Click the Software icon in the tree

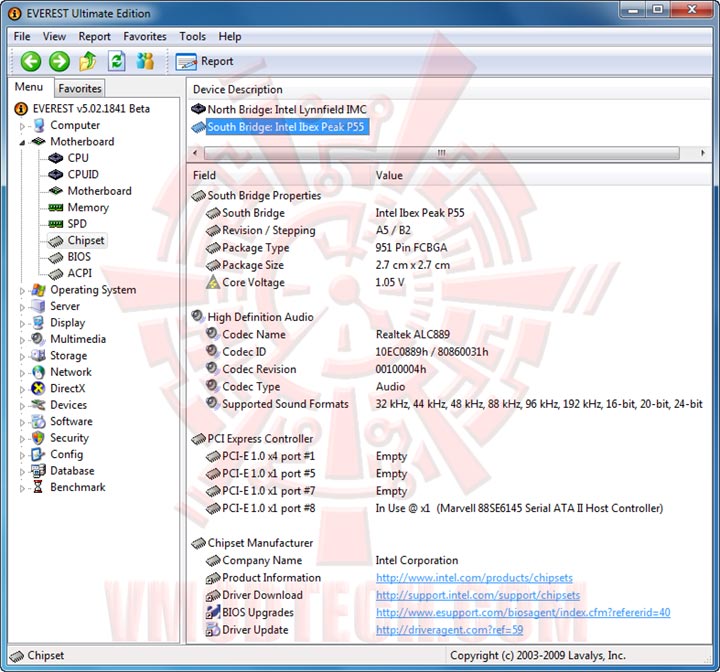pyautogui.click(x=38, y=421)
